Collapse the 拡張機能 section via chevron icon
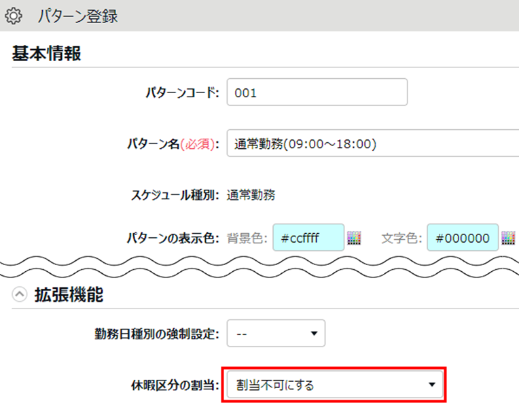The height and width of the screenshot is (420, 519). (20, 294)
